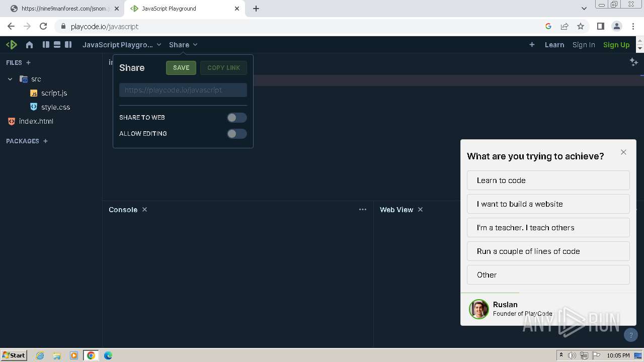Click Ruslan's avatar picture

coord(478,309)
